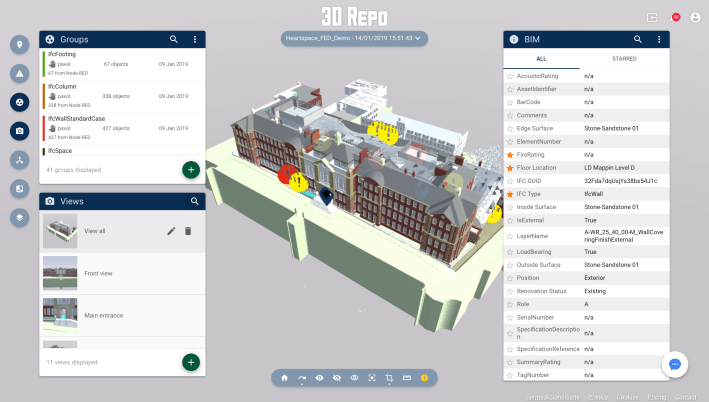This screenshot has width=709, height=402.
Task: Click the crossed-out eye hide icon
Action: click(337, 378)
